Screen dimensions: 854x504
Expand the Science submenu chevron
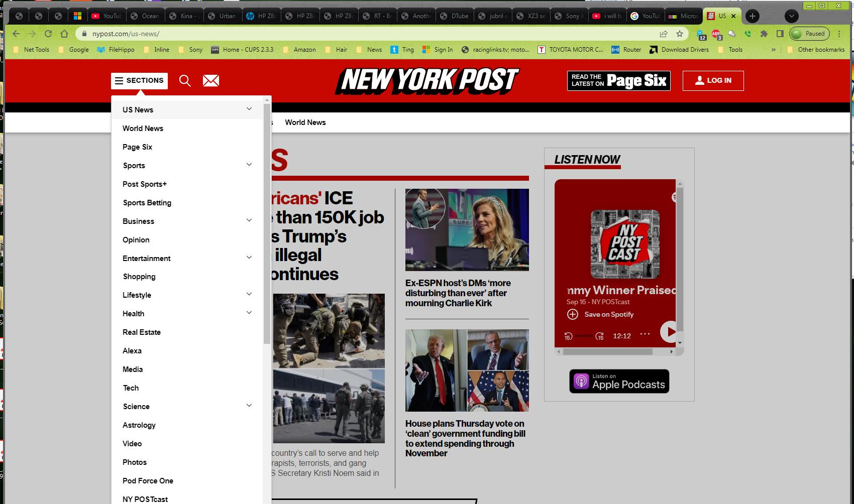249,406
